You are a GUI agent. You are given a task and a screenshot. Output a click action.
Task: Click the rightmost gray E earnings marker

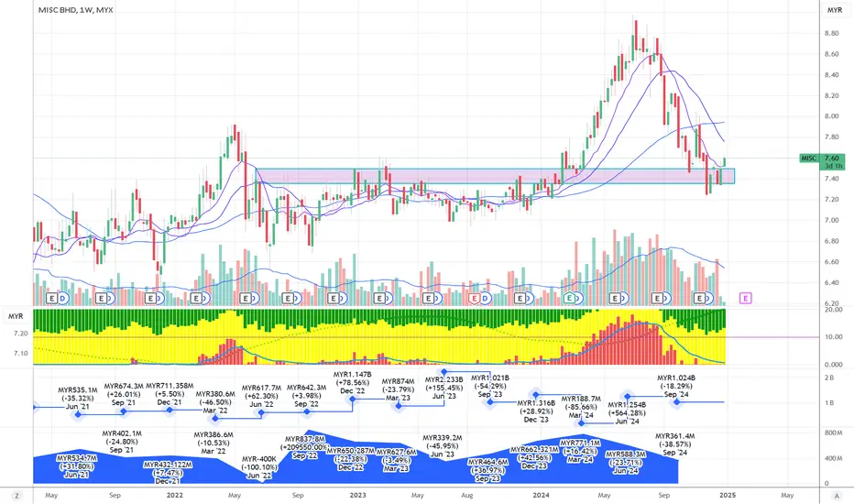point(699,298)
